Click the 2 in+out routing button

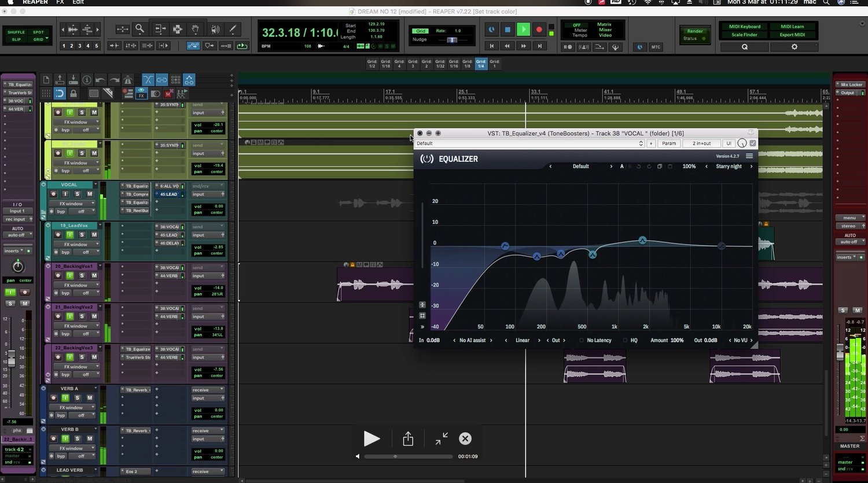701,143
